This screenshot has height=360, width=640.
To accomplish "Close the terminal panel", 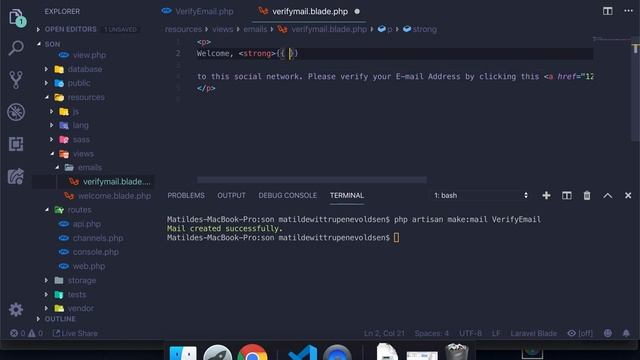I will click(x=628, y=196).
